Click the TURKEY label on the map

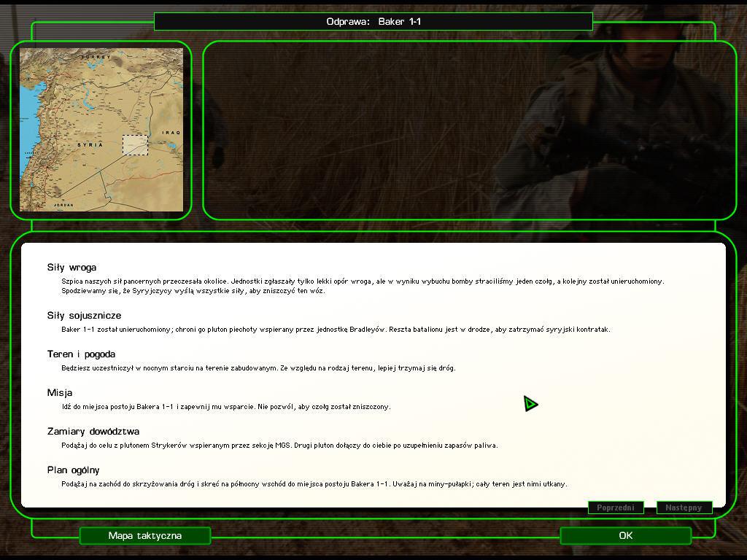(x=97, y=57)
